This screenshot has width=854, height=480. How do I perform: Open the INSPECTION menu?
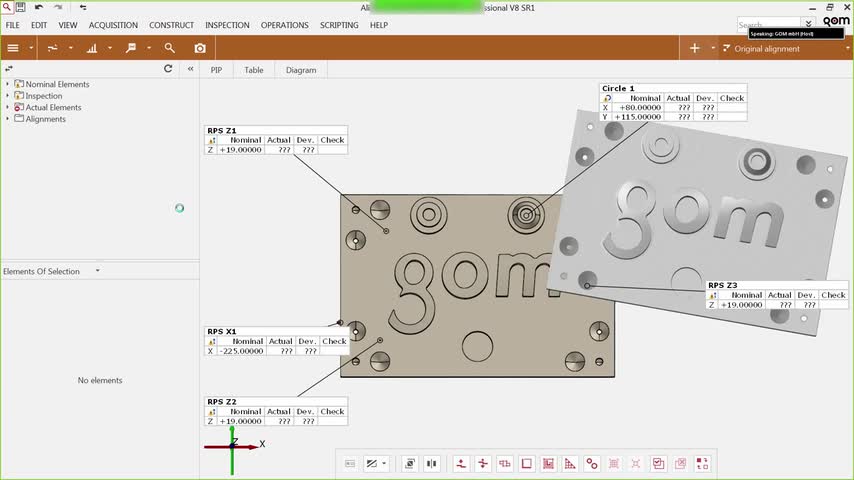(x=227, y=25)
